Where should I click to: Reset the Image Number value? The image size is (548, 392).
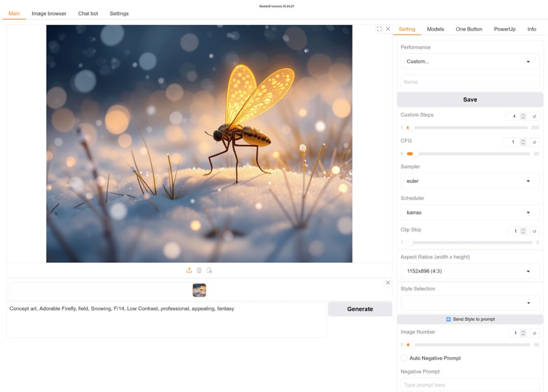534,333
